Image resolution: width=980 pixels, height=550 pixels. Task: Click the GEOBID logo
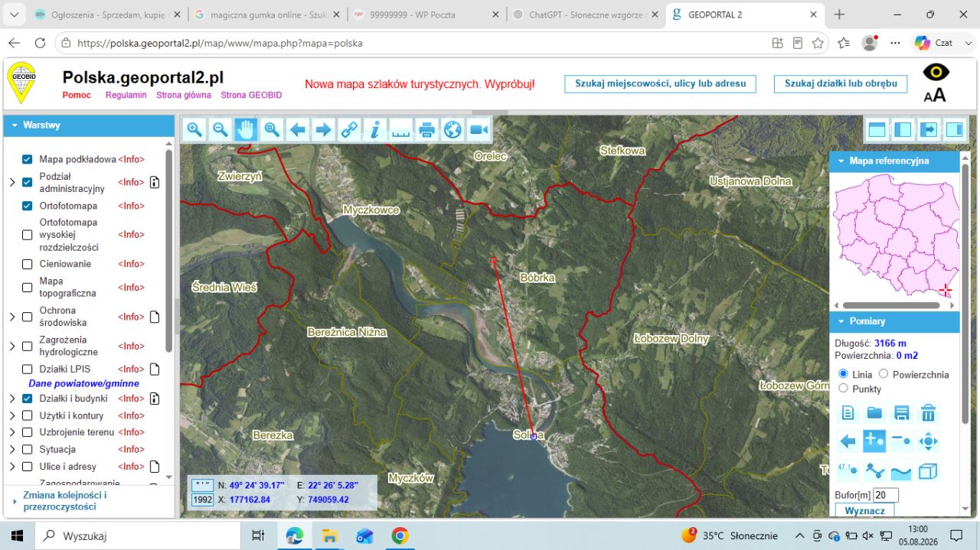click(21, 82)
